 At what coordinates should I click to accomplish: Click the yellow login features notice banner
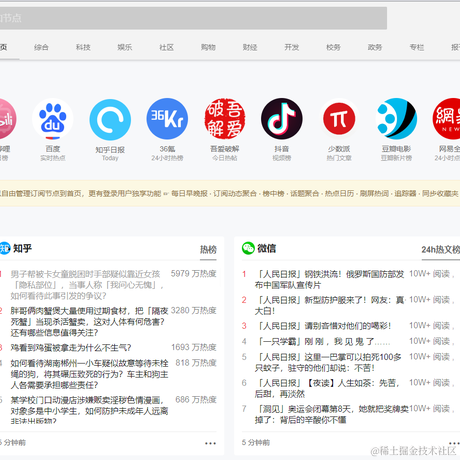230,193
